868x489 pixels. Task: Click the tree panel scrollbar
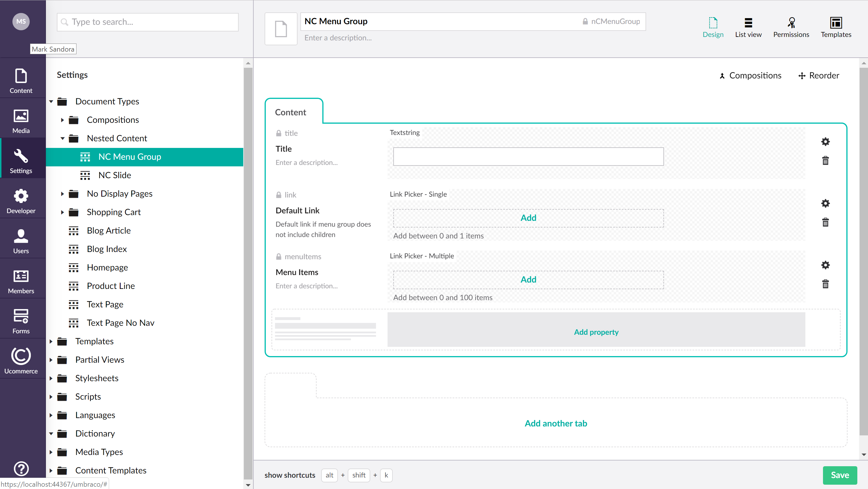coord(248,273)
